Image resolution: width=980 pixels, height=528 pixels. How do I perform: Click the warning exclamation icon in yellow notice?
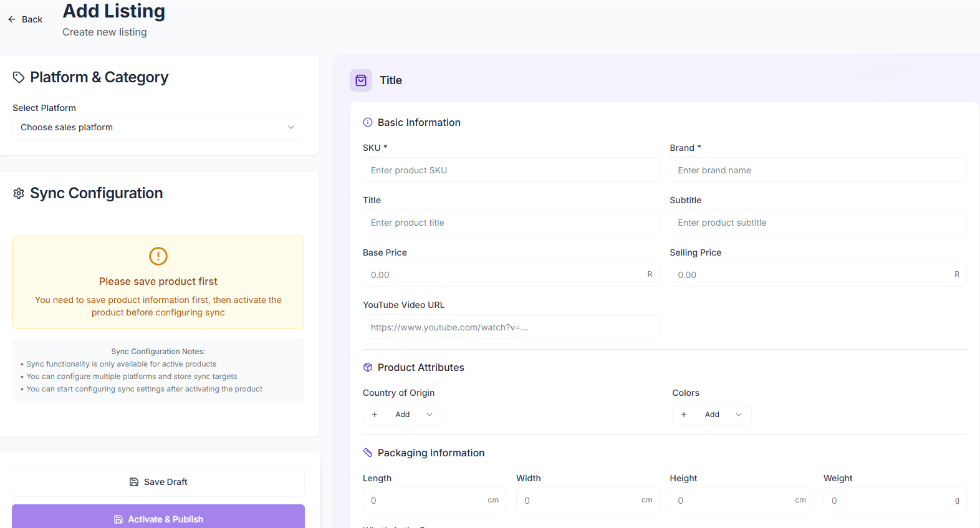(158, 256)
